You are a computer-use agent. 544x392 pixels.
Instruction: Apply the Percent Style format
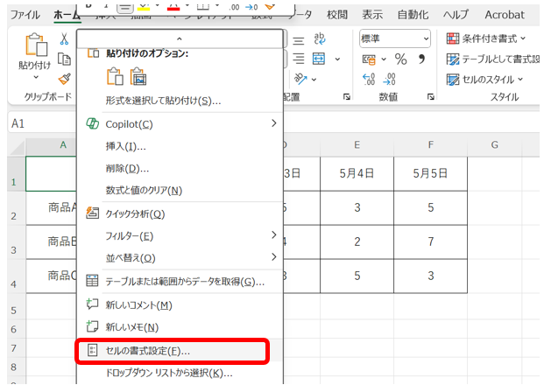[400, 59]
